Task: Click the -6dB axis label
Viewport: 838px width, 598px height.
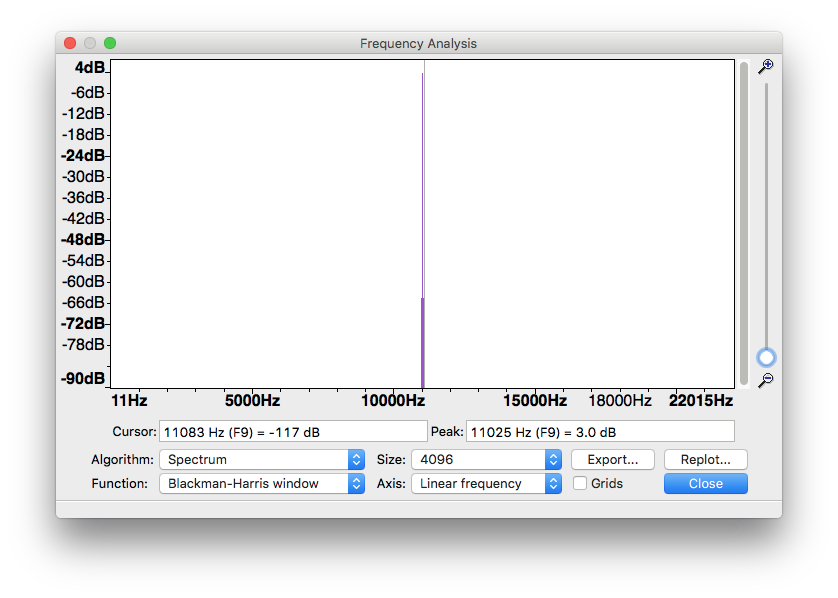Action: (88, 92)
